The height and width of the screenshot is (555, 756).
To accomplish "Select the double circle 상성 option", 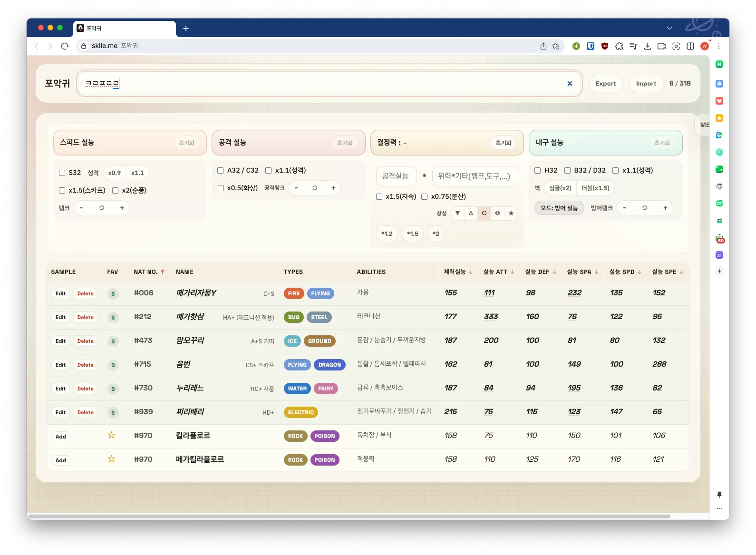I will [497, 213].
